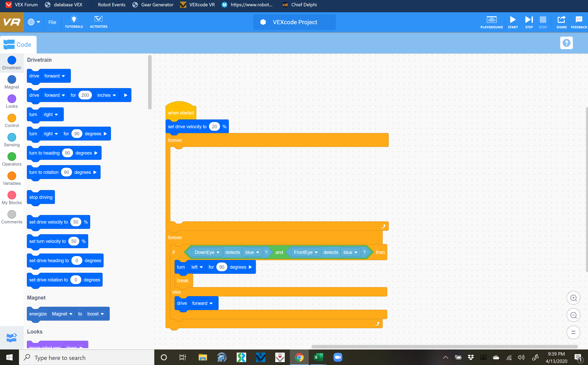Click the palette vertical scrollbar
Screen dimensions: 588x365
150,82
